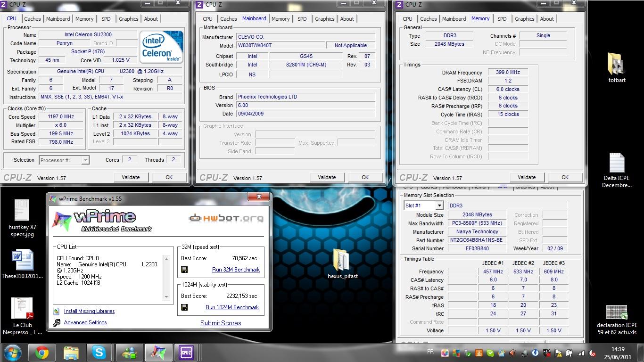The width and height of the screenshot is (644, 362).
Task: Click the power plug tray icon
Action: pyautogui.click(x=569, y=353)
